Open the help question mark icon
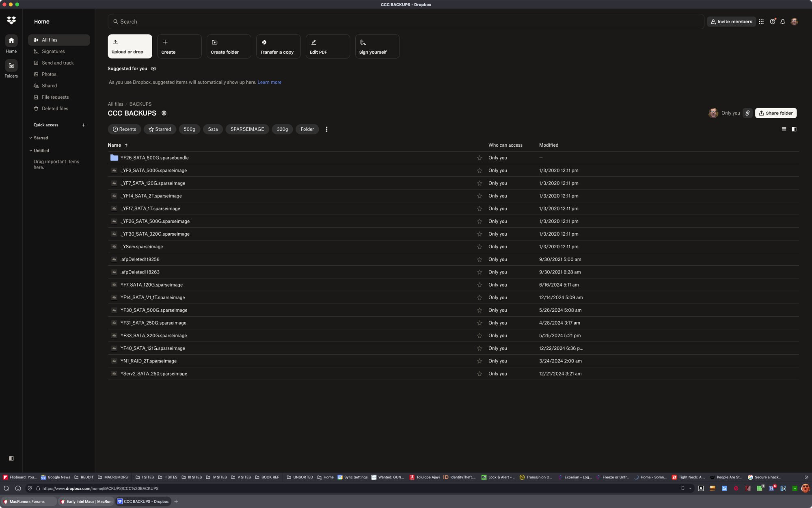This screenshot has width=812, height=508. click(x=772, y=22)
